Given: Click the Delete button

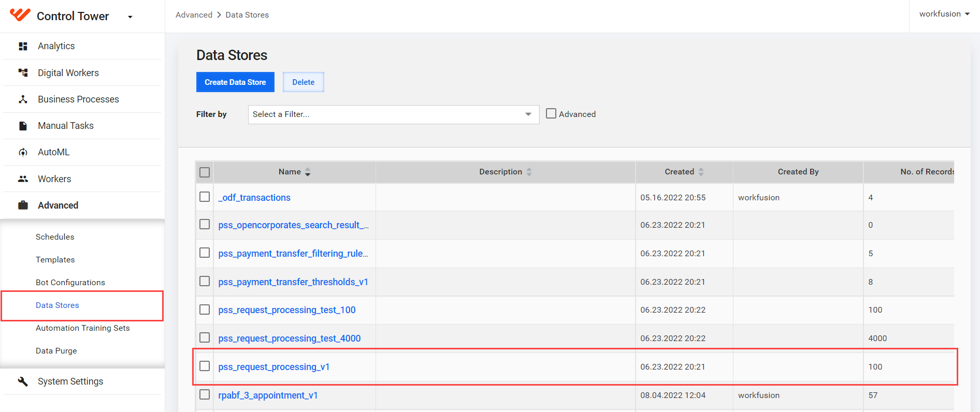Looking at the screenshot, I should pos(304,82).
